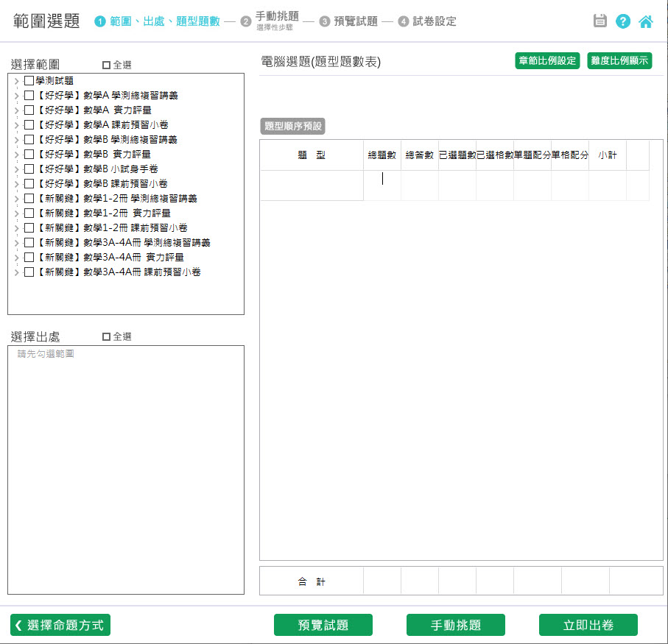Check the 學測試題 checkbox
This screenshot has width=668, height=644.
[x=29, y=81]
